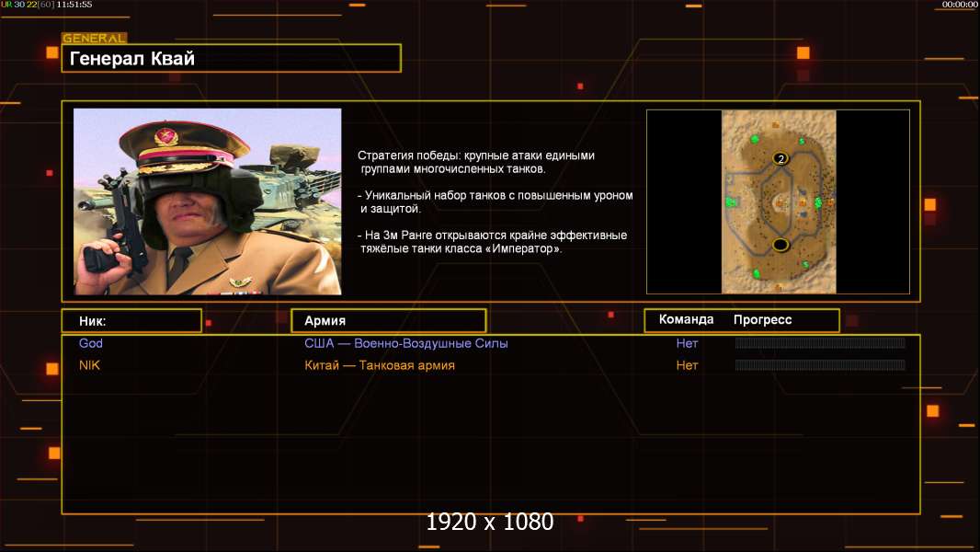Click God's team value Нет
The image size is (980, 552).
[x=687, y=343]
